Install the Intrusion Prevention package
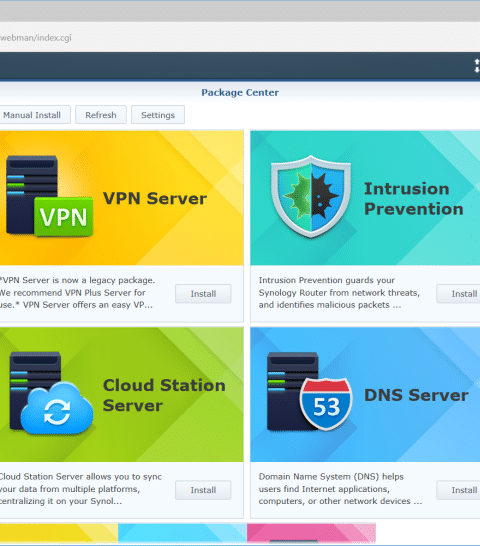480x546 pixels. [459, 294]
